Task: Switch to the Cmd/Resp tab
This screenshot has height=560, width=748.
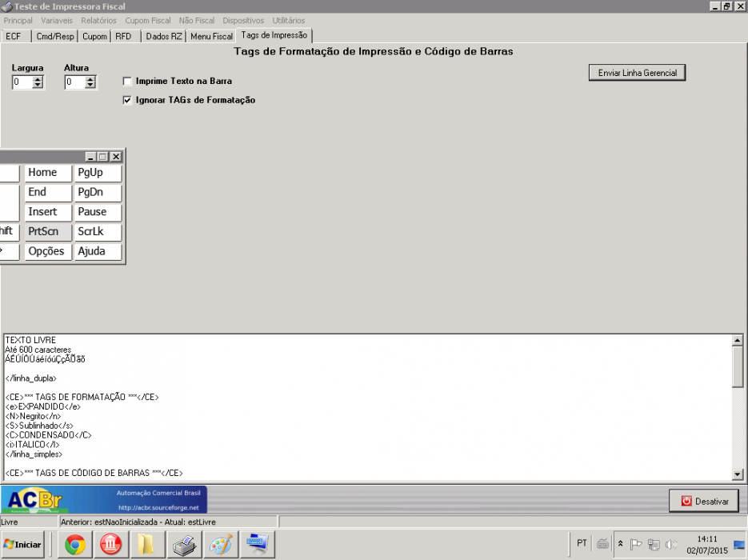Action: pos(55,36)
